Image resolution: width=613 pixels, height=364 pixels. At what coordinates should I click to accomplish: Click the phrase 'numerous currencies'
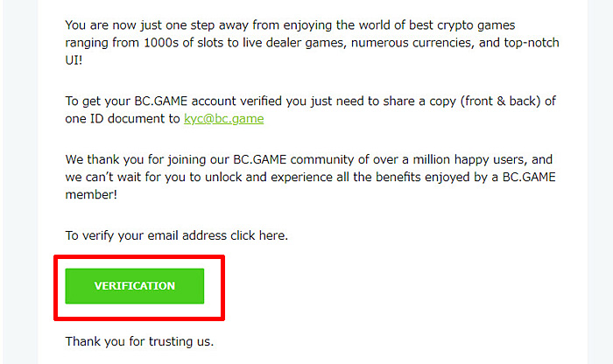412,43
